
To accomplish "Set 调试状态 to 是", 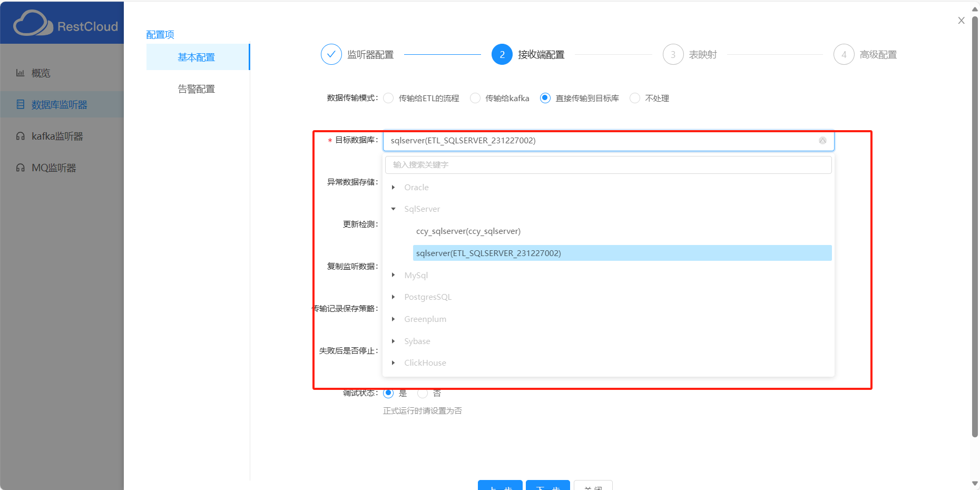I will [388, 393].
